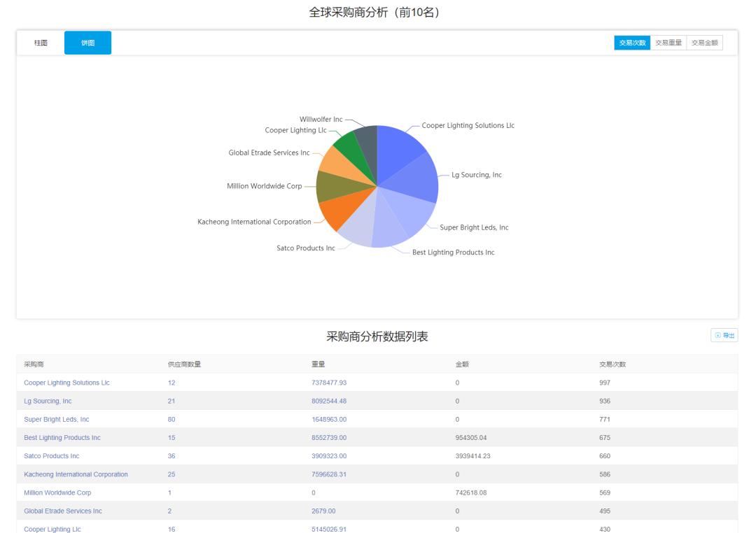
Task: Switch the chart metric to 交易金额
Action: (706, 43)
